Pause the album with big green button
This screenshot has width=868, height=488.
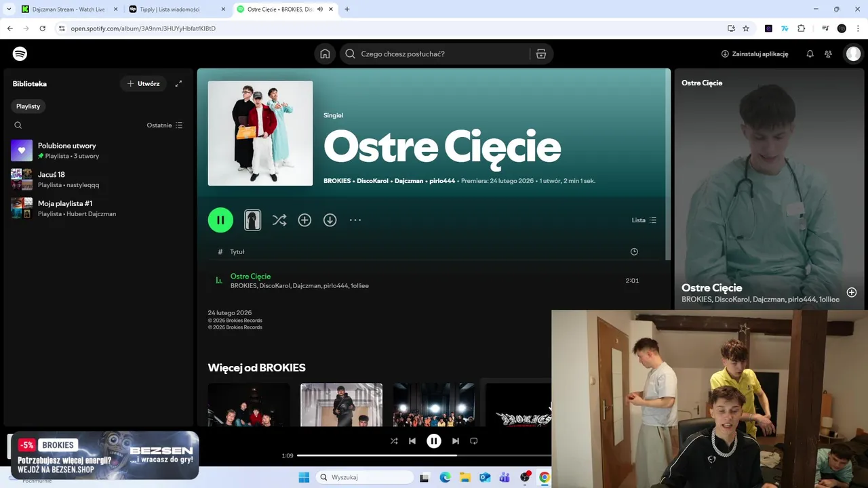[220, 220]
